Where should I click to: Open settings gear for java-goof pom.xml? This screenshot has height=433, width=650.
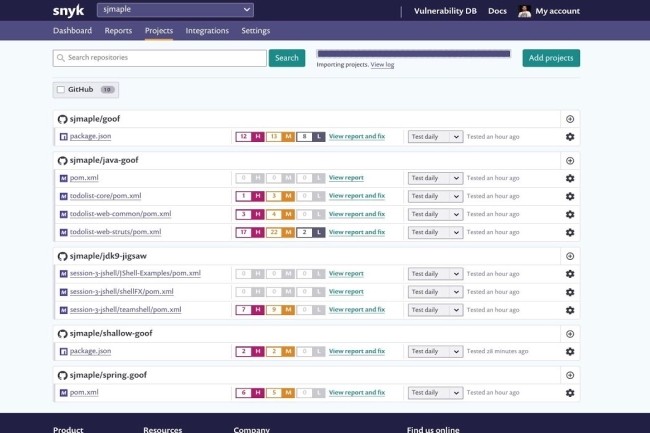[570, 178]
